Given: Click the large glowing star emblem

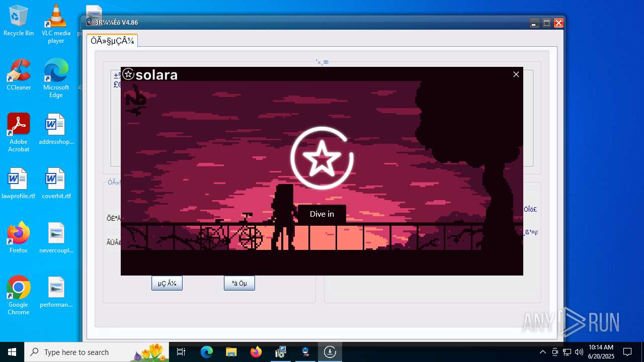Looking at the screenshot, I should [x=322, y=158].
